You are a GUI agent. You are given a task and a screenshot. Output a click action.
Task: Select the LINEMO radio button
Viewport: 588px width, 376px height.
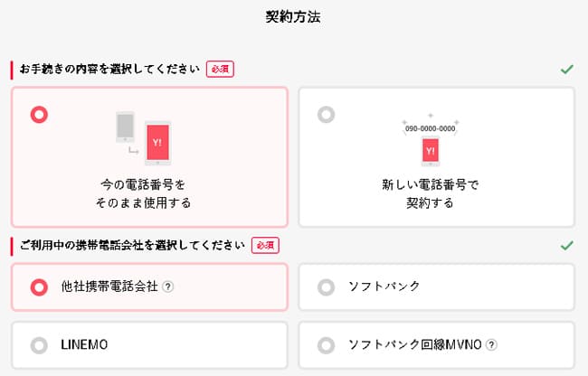point(39,344)
